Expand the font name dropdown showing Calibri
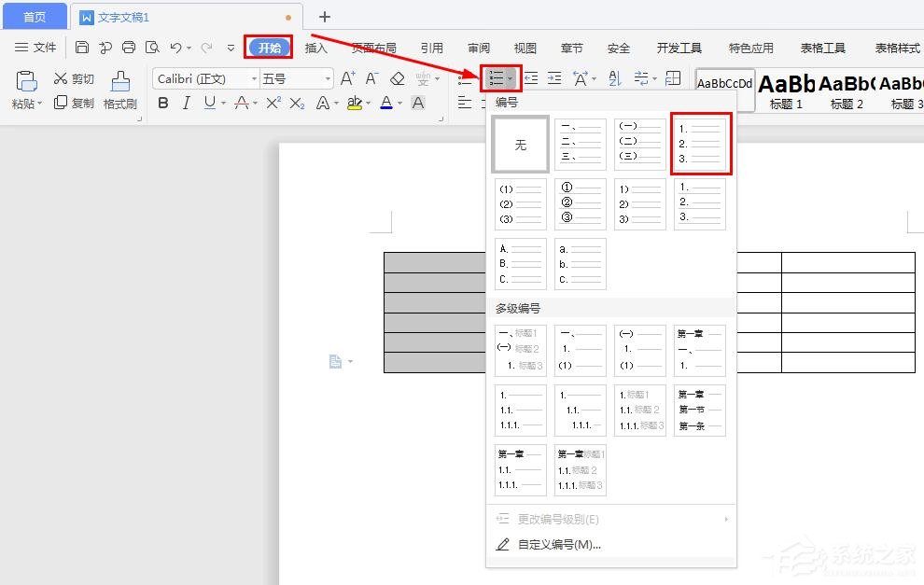 [x=253, y=78]
